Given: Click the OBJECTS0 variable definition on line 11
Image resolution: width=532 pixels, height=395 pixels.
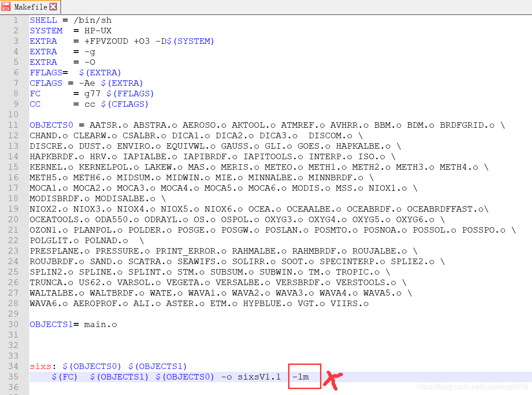Looking at the screenshot, I should [x=51, y=125].
